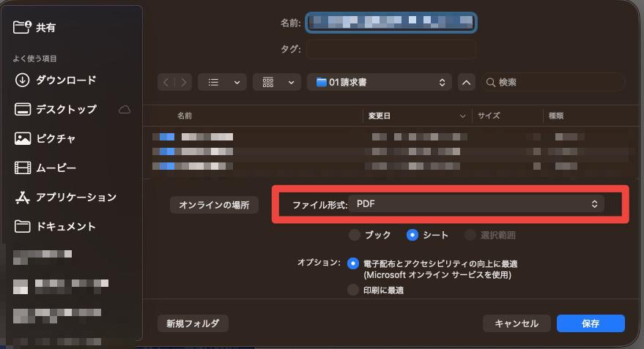Click the list view icon

[x=213, y=83]
